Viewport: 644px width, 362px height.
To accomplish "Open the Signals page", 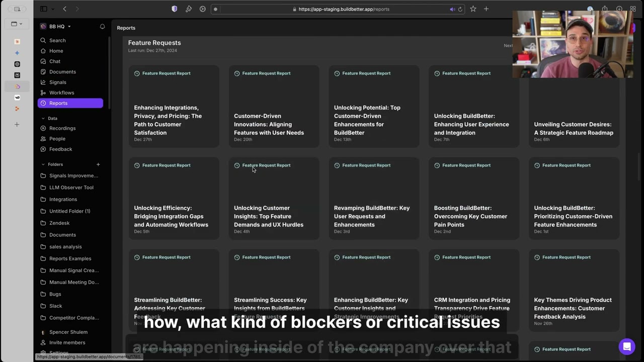I will pyautogui.click(x=70, y=82).
